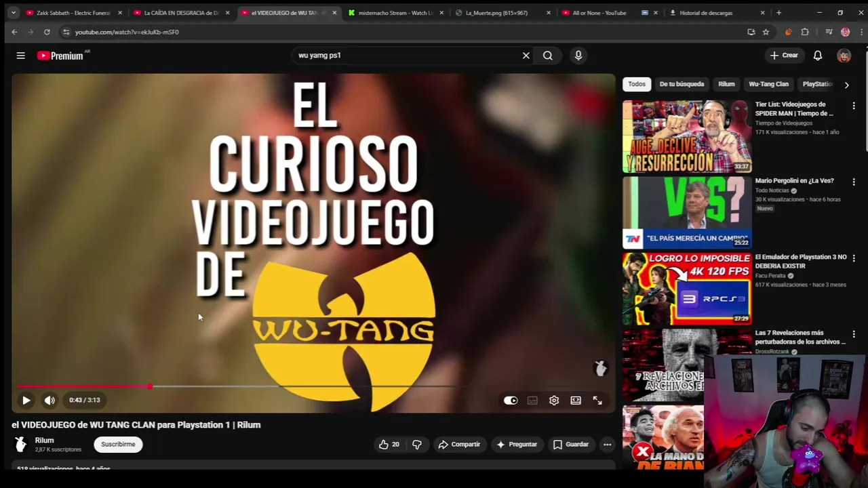This screenshot has width=868, height=488.
Task: Mute the video volume speaker
Action: click(50, 400)
